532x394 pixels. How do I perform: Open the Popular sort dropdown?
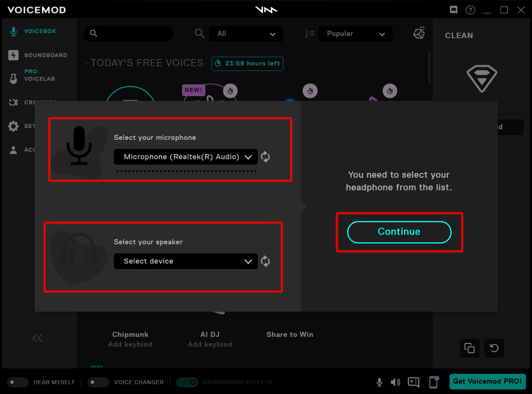pyautogui.click(x=355, y=34)
